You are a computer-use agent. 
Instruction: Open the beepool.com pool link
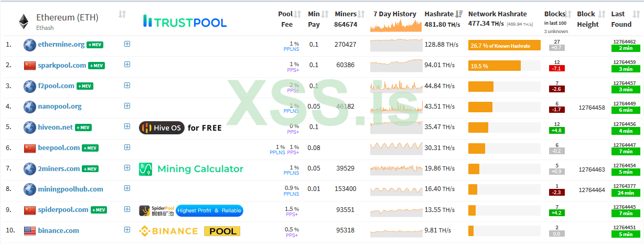tap(59, 148)
